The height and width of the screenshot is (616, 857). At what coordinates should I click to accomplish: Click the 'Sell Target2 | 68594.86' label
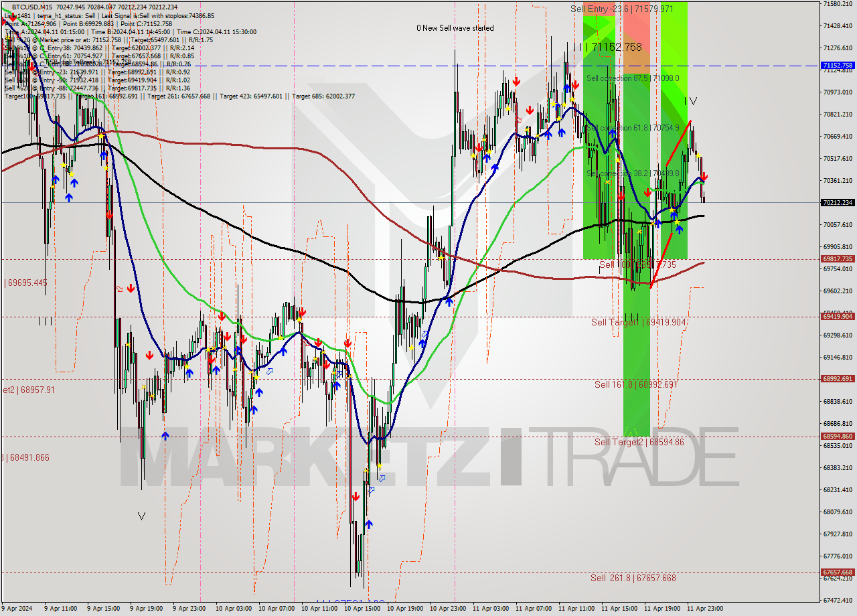(x=639, y=443)
